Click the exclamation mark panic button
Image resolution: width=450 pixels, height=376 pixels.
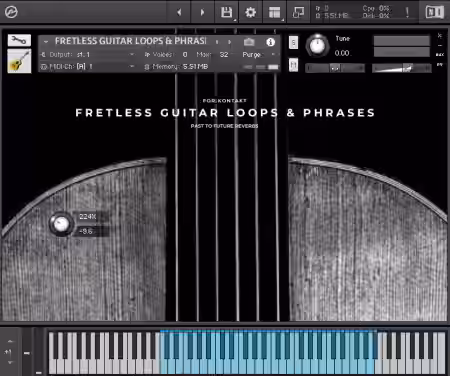point(407,12)
